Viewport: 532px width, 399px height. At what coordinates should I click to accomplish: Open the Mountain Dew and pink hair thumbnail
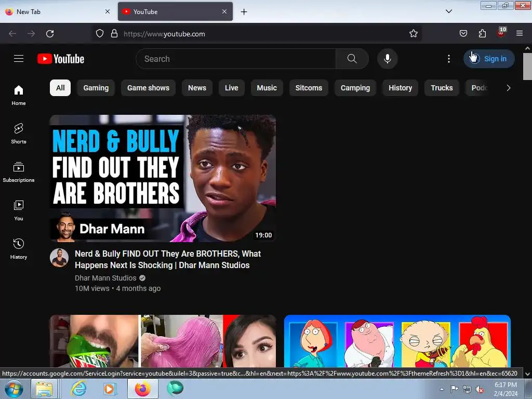click(x=163, y=341)
